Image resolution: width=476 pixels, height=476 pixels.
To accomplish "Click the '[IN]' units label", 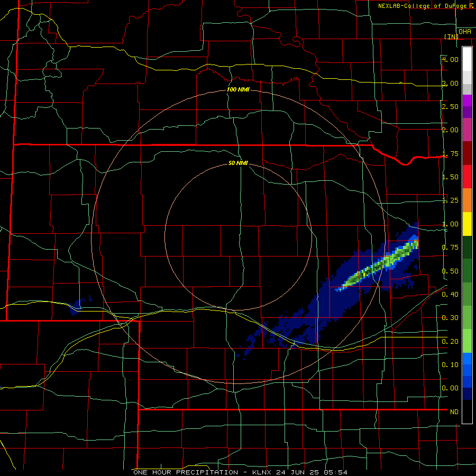I will coord(451,36).
